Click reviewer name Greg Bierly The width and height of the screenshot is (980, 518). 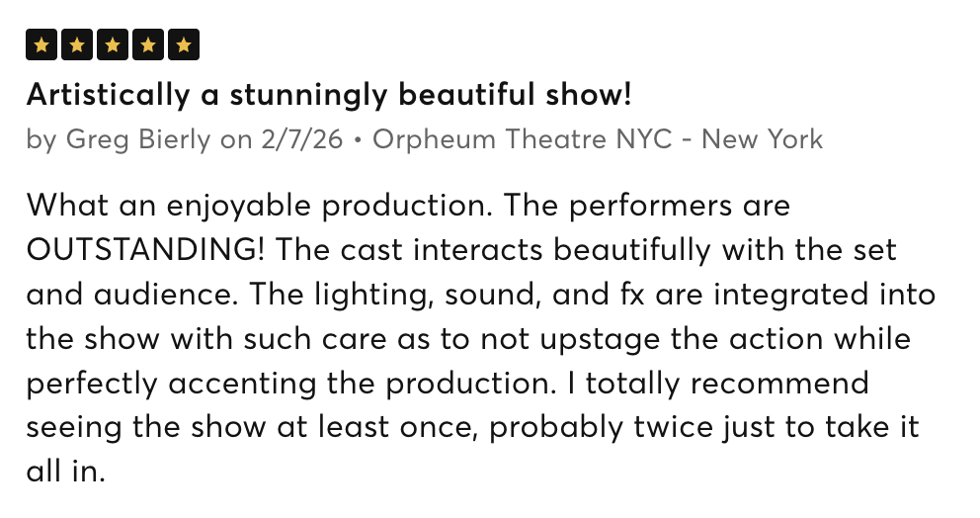click(x=138, y=139)
